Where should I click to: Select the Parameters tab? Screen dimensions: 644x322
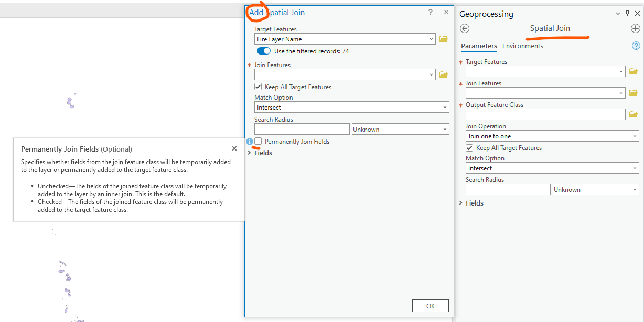coord(479,46)
